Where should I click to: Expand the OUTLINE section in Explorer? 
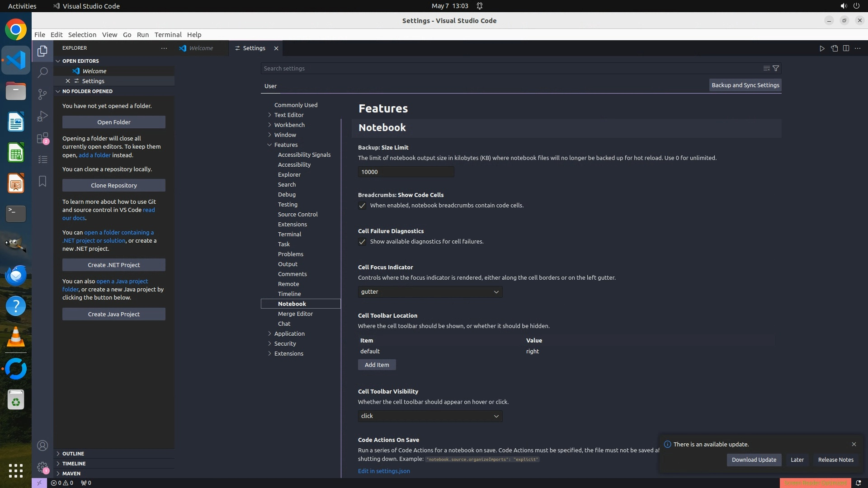pos(73,454)
